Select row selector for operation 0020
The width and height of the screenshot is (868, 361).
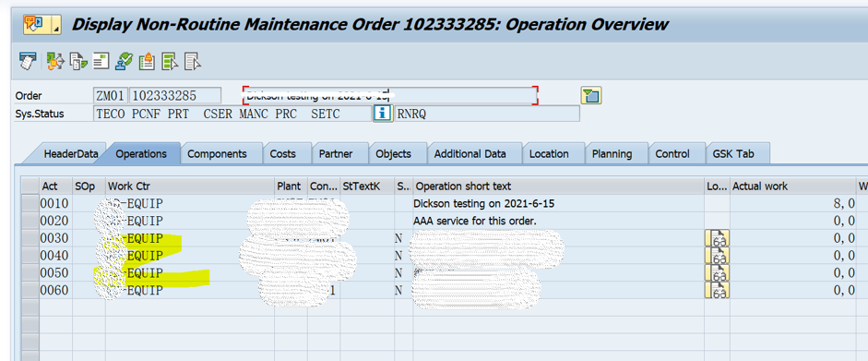coord(30,221)
